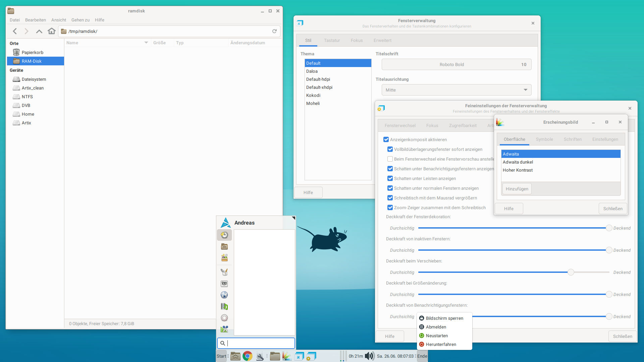Open the wrench settings launcher in taskbar

(260, 356)
